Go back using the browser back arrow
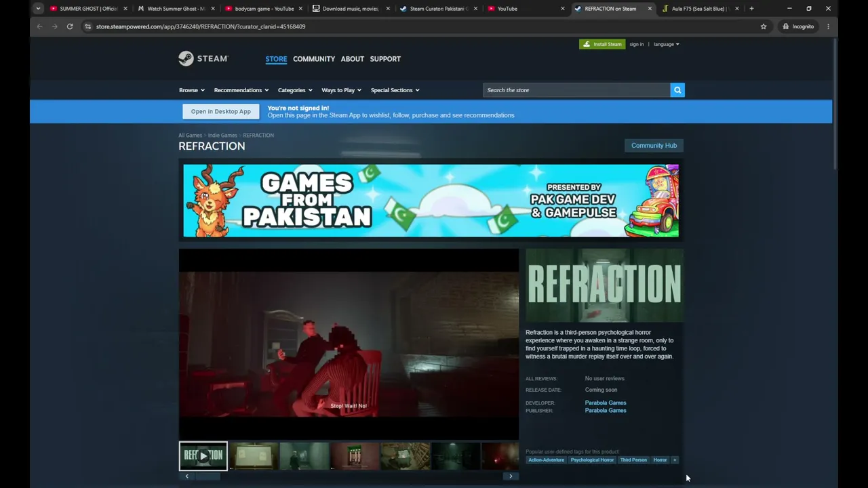868x488 pixels. [39, 26]
